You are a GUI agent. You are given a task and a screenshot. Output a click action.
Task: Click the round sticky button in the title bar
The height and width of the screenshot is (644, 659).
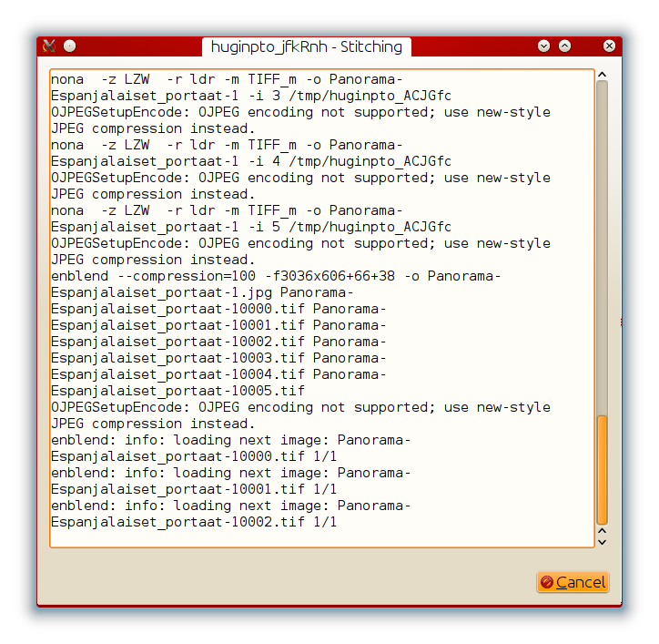pyautogui.click(x=70, y=46)
